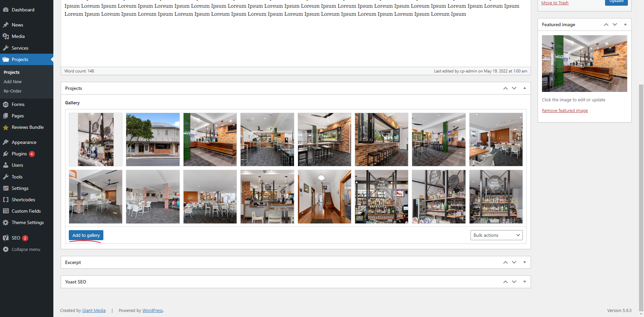This screenshot has width=644, height=317.
Task: Click the Theme Settings gear icon
Action: click(6, 222)
